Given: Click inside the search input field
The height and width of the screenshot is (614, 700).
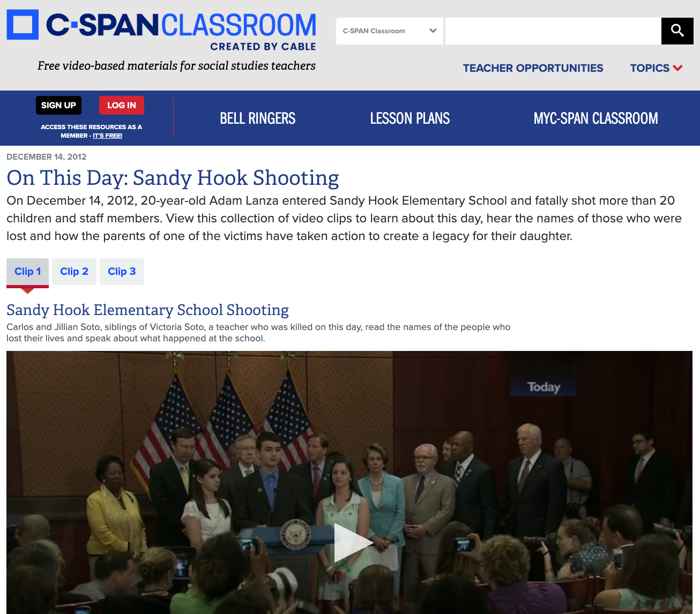Looking at the screenshot, I should click(x=552, y=31).
